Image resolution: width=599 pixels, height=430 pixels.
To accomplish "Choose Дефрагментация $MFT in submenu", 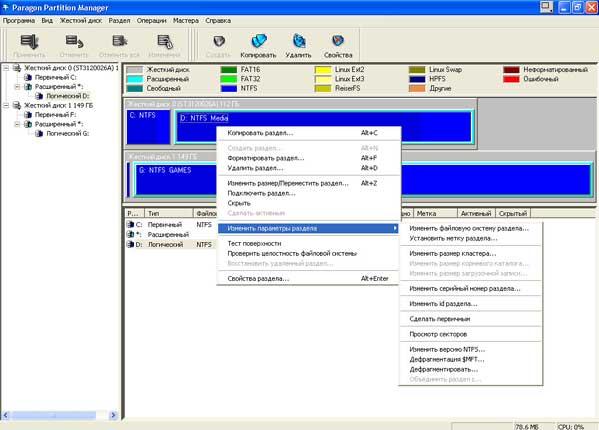I will (470, 359).
